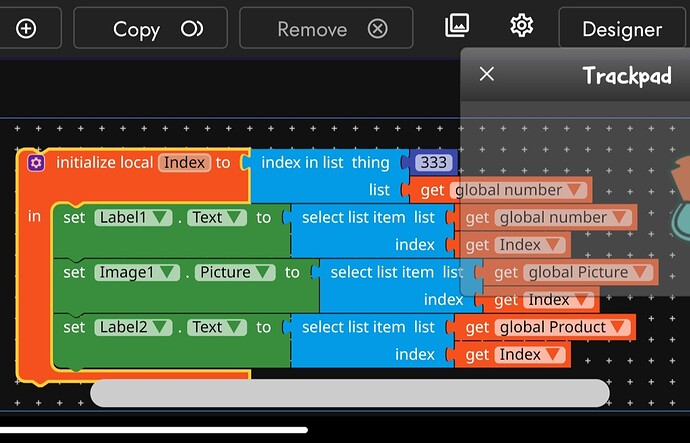690x443 pixels.
Task: Open the Text dropdown on Label2 block
Action: tap(217, 327)
